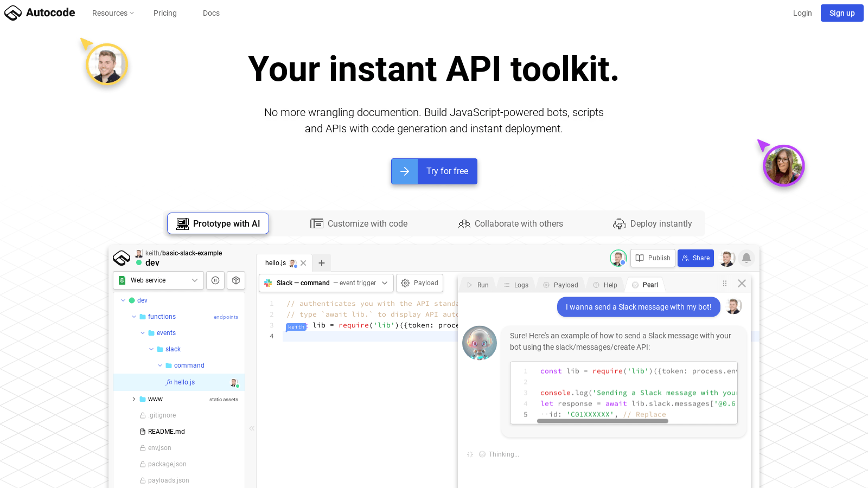The height and width of the screenshot is (488, 868).
Task: Click the Autocode logo in header
Action: point(40,12)
